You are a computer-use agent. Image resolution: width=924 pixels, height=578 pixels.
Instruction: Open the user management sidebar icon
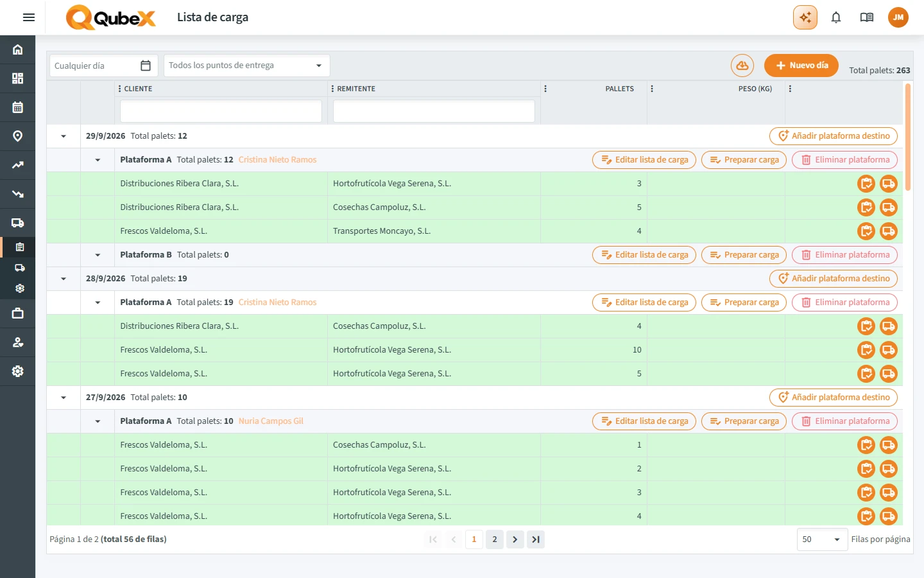[x=17, y=342]
